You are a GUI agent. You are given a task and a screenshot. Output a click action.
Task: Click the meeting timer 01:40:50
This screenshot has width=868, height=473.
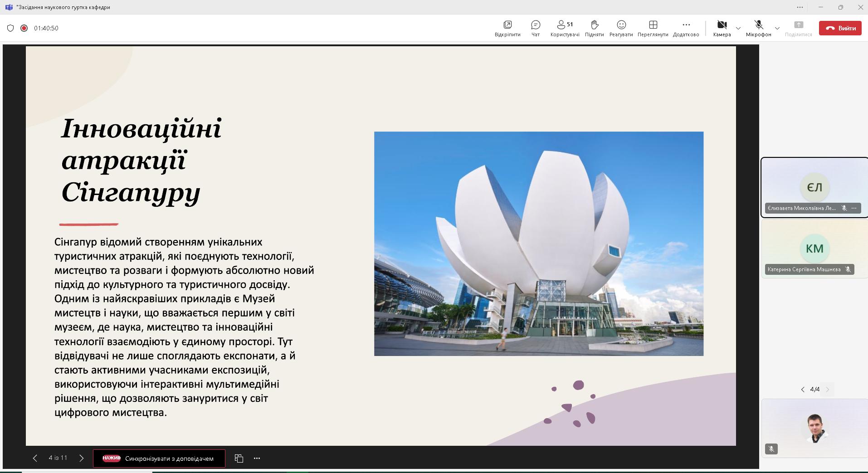pyautogui.click(x=46, y=28)
